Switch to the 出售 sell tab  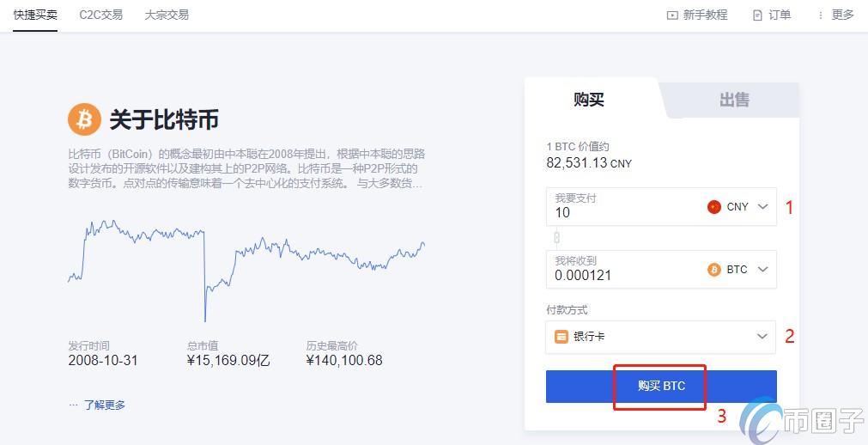(734, 100)
